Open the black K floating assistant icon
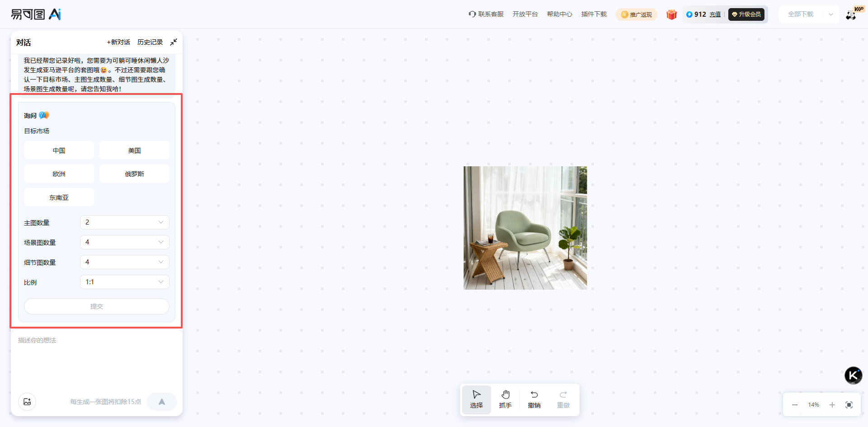 pos(854,375)
